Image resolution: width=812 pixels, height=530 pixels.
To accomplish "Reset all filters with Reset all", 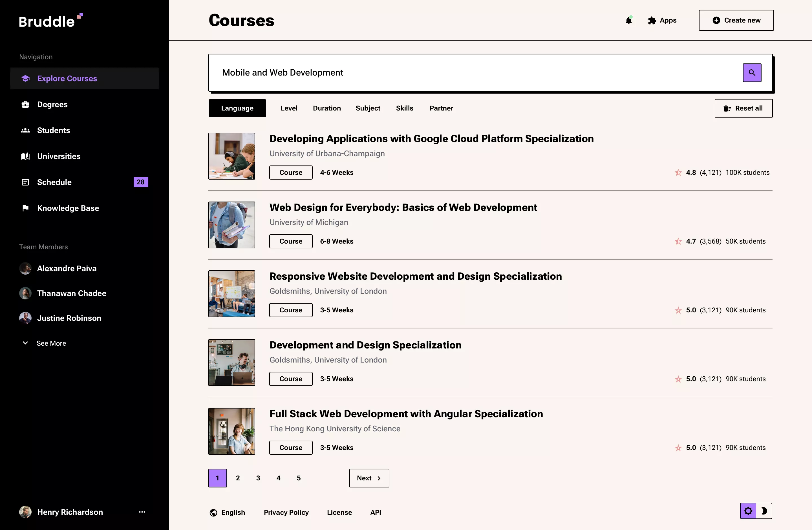I will [744, 108].
